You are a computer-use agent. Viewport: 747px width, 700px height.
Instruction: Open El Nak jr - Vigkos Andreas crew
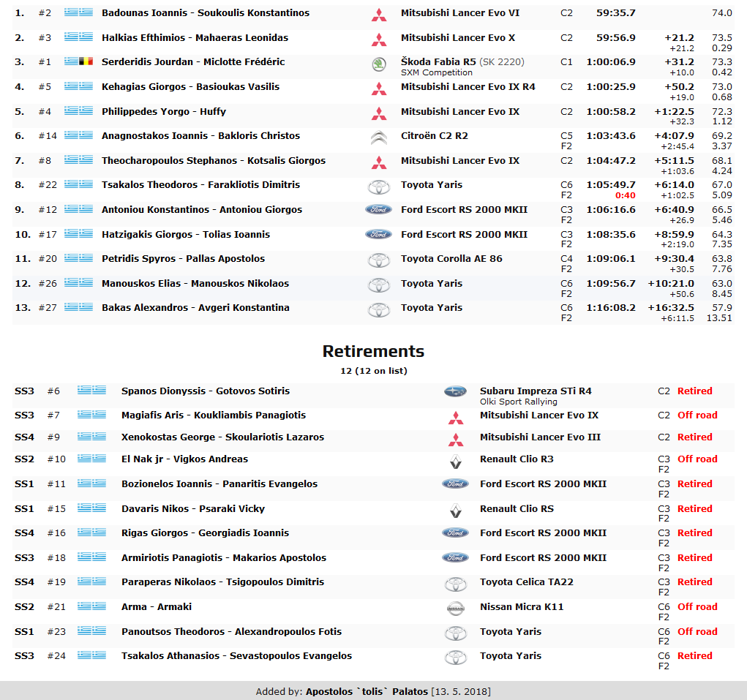(185, 459)
